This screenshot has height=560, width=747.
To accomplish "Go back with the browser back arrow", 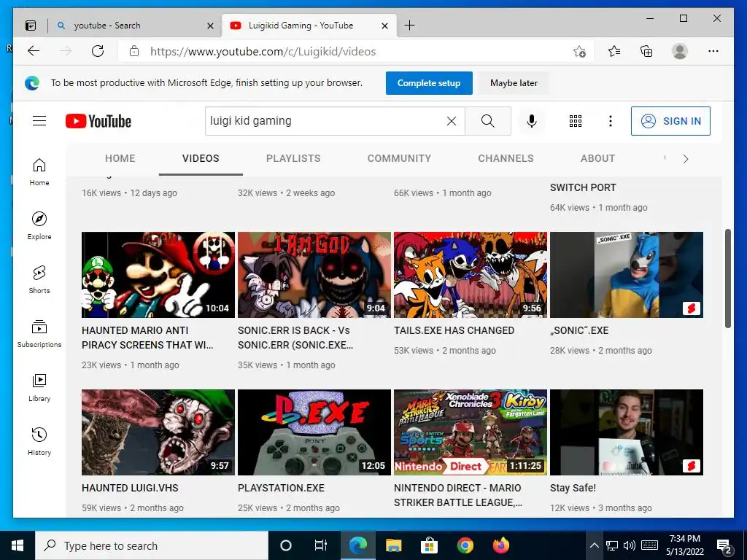I will click(34, 51).
